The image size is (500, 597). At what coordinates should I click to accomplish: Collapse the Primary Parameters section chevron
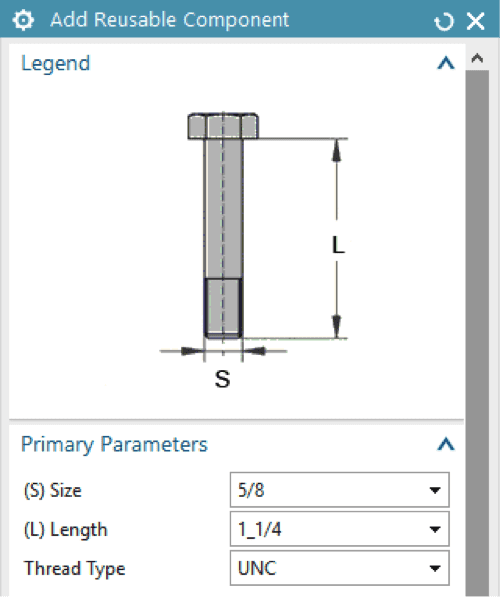tap(446, 444)
